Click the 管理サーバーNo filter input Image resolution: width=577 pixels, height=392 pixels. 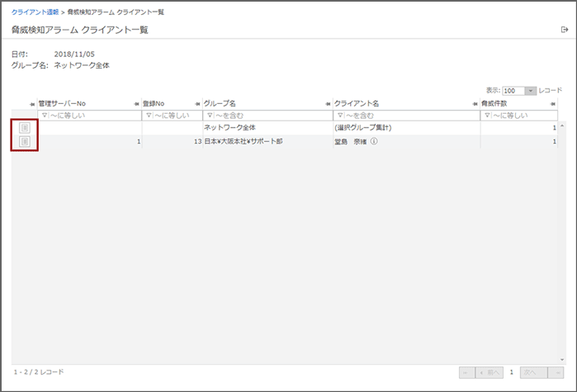click(89, 116)
